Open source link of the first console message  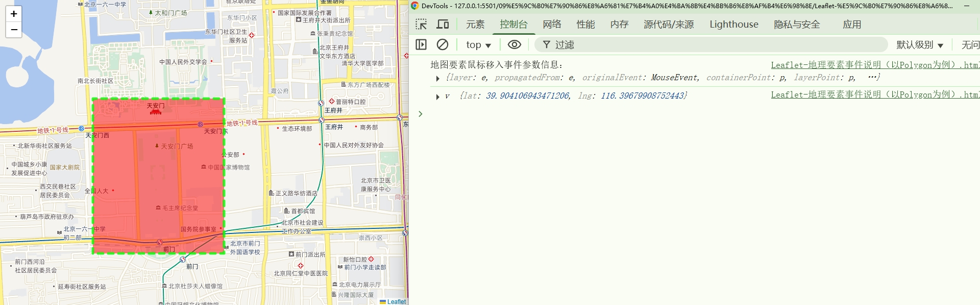coord(875,65)
